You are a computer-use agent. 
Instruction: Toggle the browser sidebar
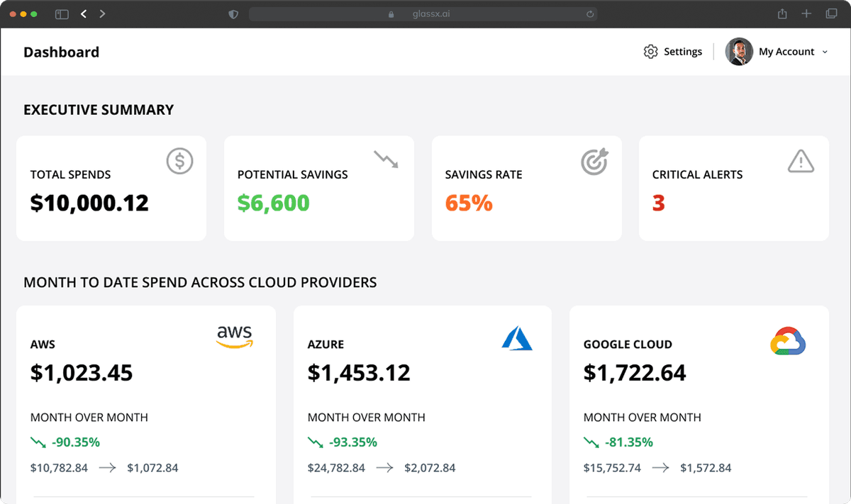coord(62,14)
